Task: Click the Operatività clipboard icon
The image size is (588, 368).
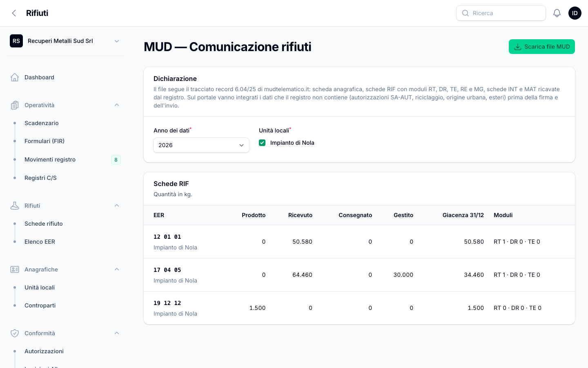Action: (x=15, y=105)
